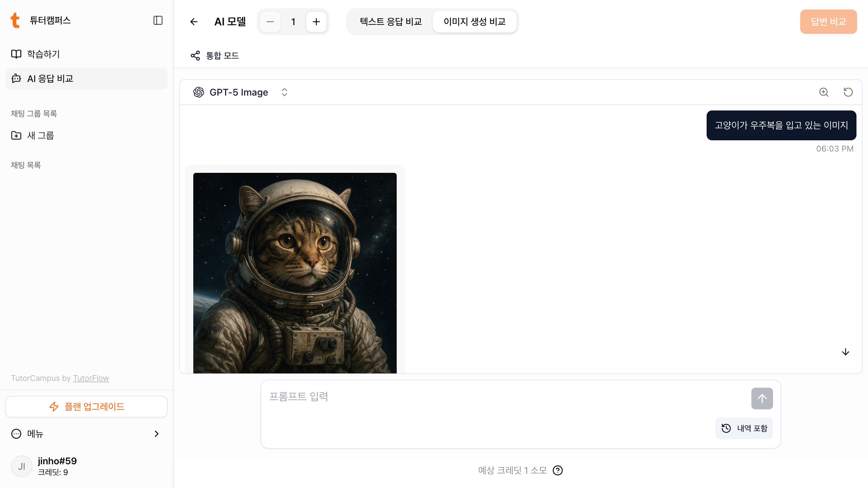This screenshot has height=488, width=868.
Task: Toggle 내역 포함 option
Action: tap(744, 428)
